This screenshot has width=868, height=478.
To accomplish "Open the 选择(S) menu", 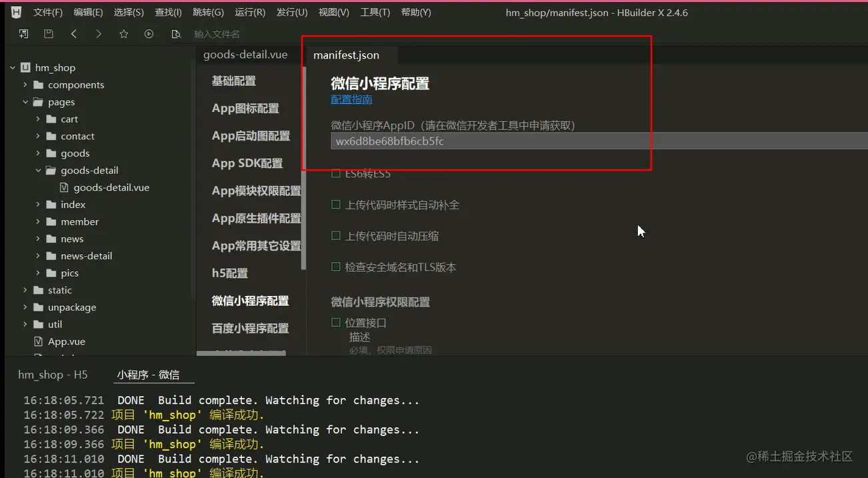I will [x=129, y=13].
